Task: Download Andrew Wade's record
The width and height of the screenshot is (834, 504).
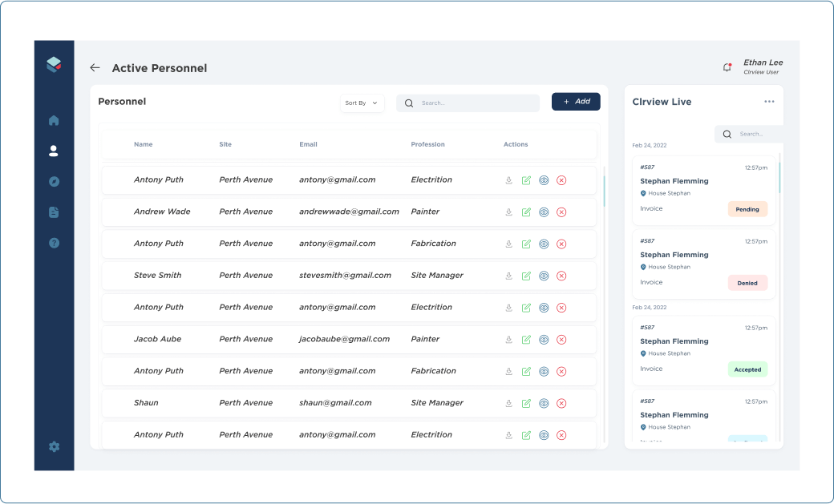Action: pos(508,212)
